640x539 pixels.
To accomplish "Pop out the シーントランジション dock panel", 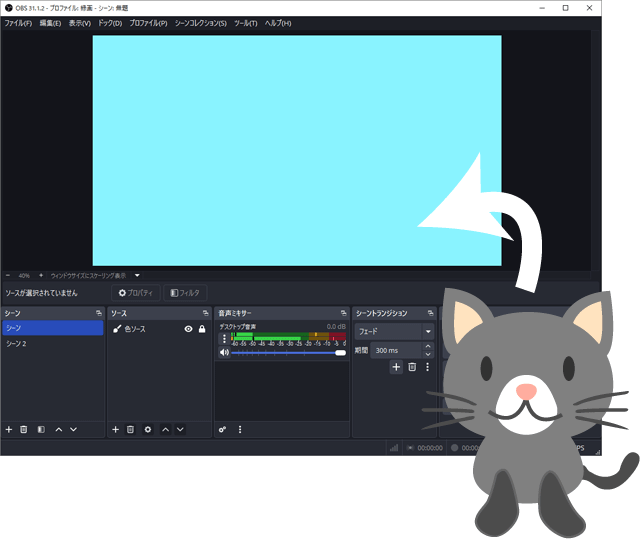I will click(430, 313).
